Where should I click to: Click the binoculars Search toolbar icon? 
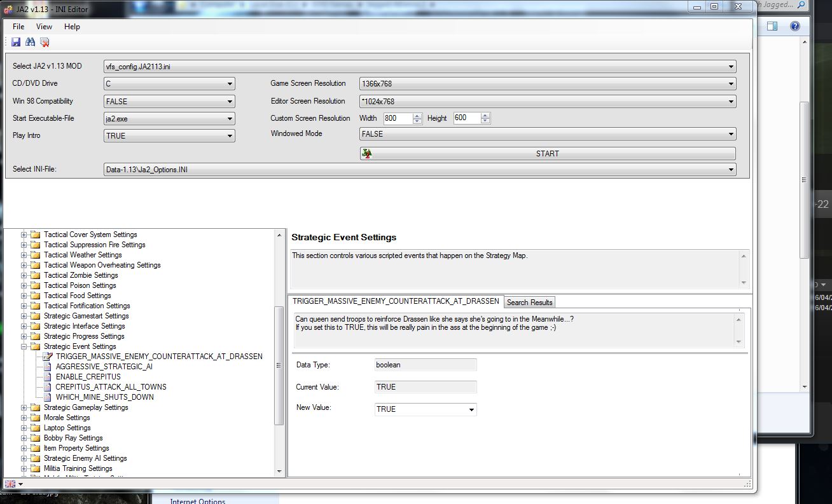click(30, 42)
